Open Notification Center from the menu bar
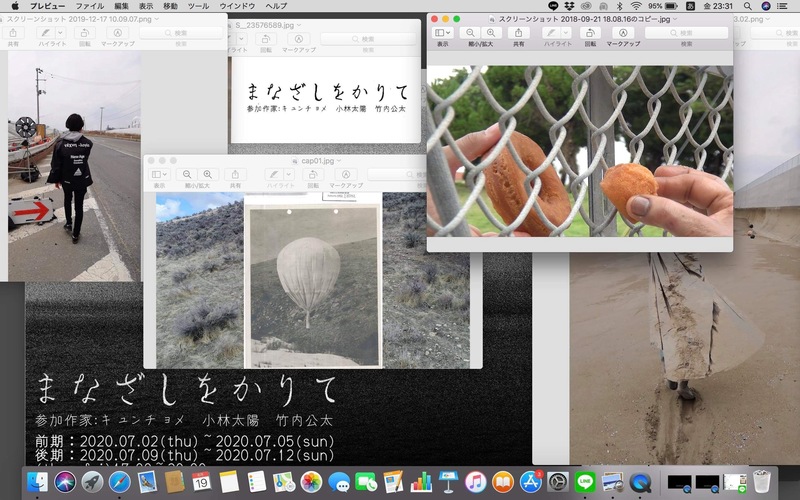Screen dimensions: 800x500 (782, 6)
